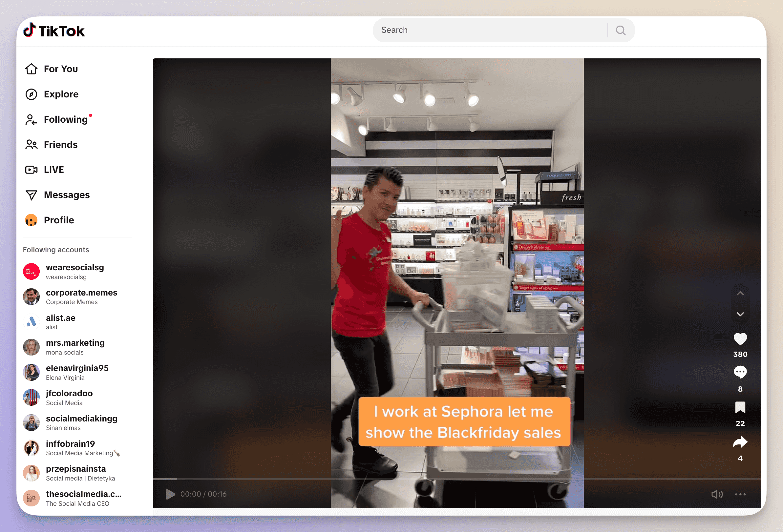
Task: Open the corporate.memes account
Action: click(71, 297)
